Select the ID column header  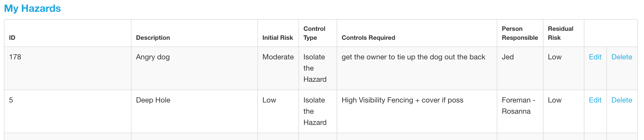[x=12, y=38]
